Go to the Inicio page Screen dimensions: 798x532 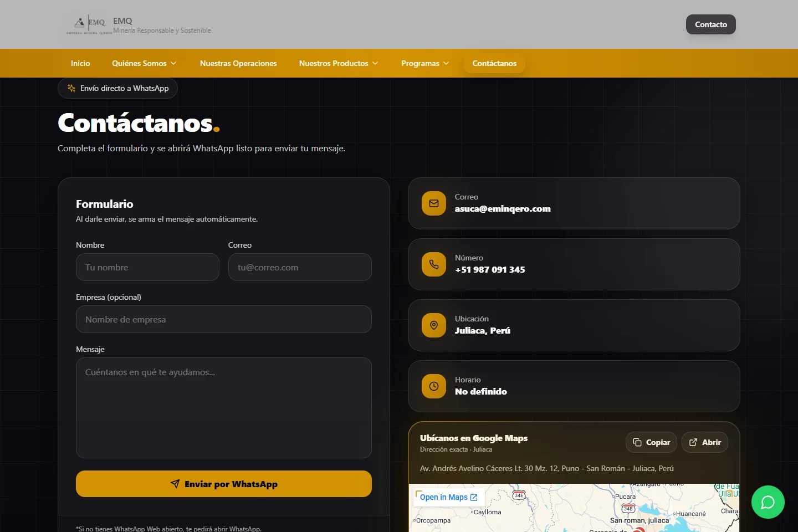click(x=80, y=63)
